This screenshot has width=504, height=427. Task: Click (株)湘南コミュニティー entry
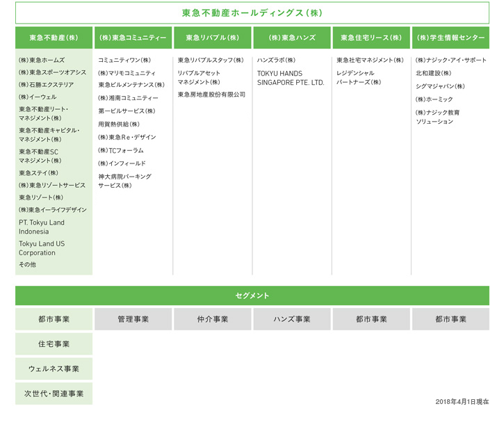128,98
